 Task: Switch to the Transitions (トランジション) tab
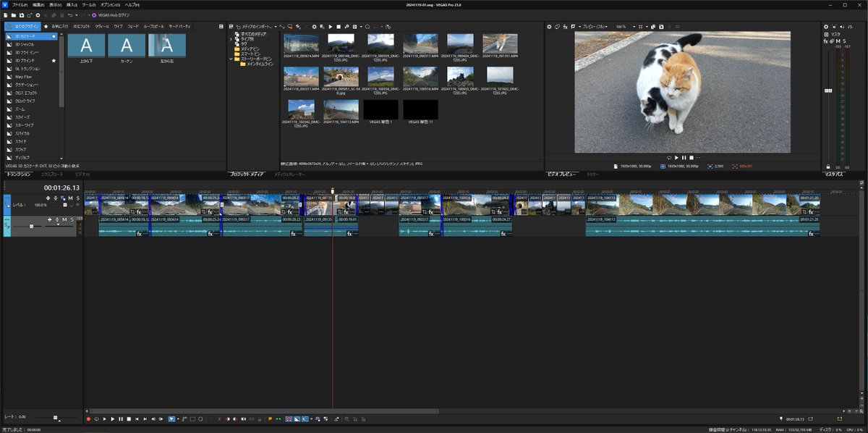tap(19, 175)
